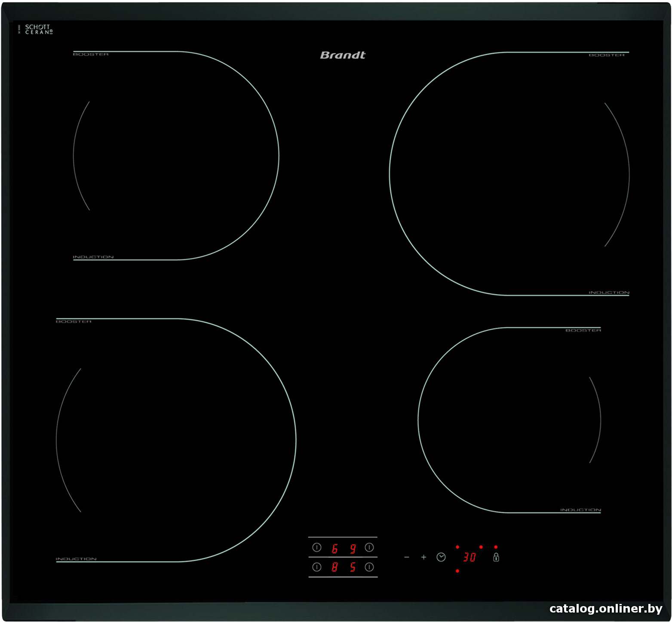Viewport: 672px width, 622px height.
Task: Click the Schott Ceran logo
Action: (x=39, y=29)
